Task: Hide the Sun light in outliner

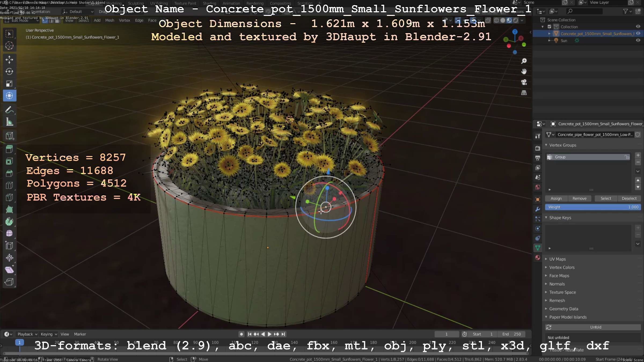Action: coord(638,40)
